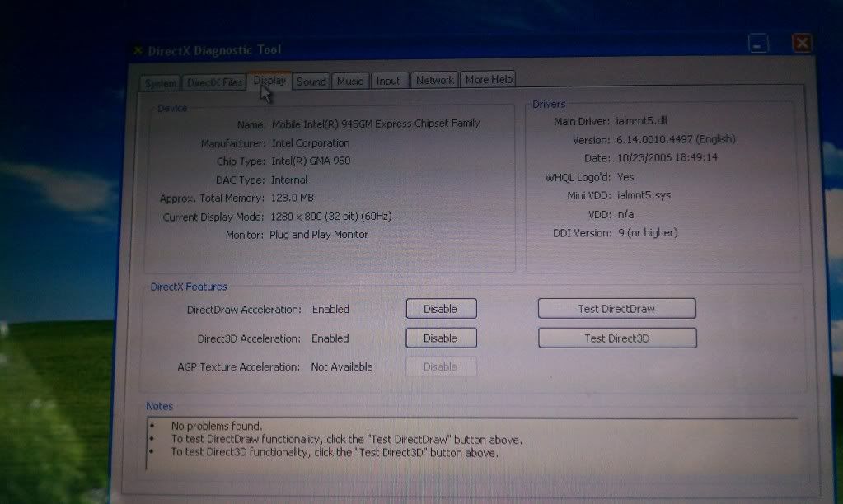Click manufacturer value Intel Corporation
This screenshot has height=504, width=843.
click(311, 143)
